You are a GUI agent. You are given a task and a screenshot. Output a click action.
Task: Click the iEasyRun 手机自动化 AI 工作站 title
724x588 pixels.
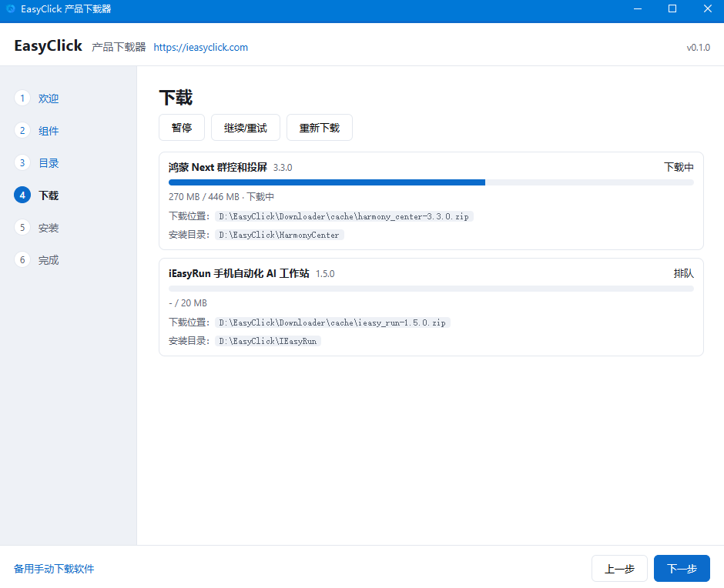240,273
